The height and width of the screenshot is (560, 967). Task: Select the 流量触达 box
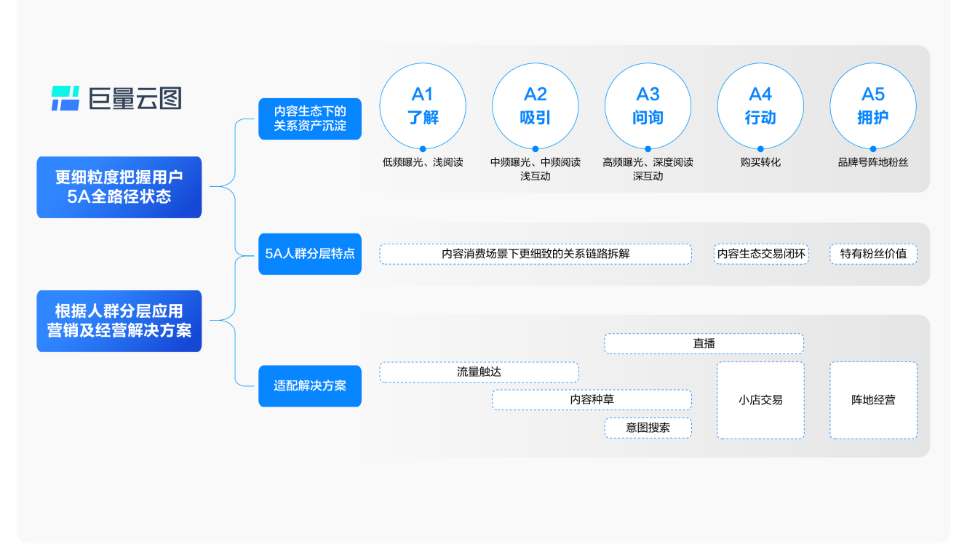coord(479,372)
